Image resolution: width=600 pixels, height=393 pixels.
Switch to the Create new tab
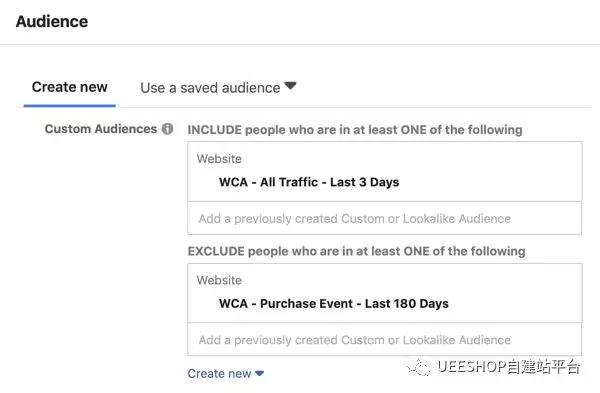(x=70, y=87)
